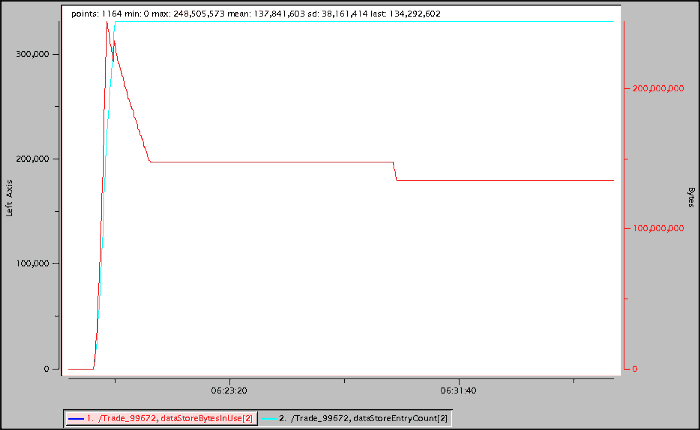Screen dimensions: 700x430
Task: Click the red line's peak near chart top
Action: [x=107, y=22]
